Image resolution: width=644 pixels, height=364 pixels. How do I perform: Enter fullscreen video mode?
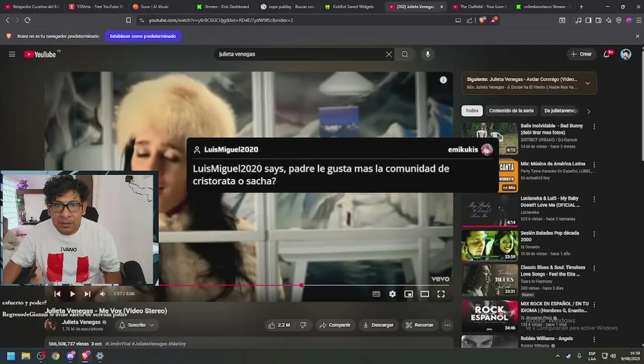pyautogui.click(x=441, y=294)
